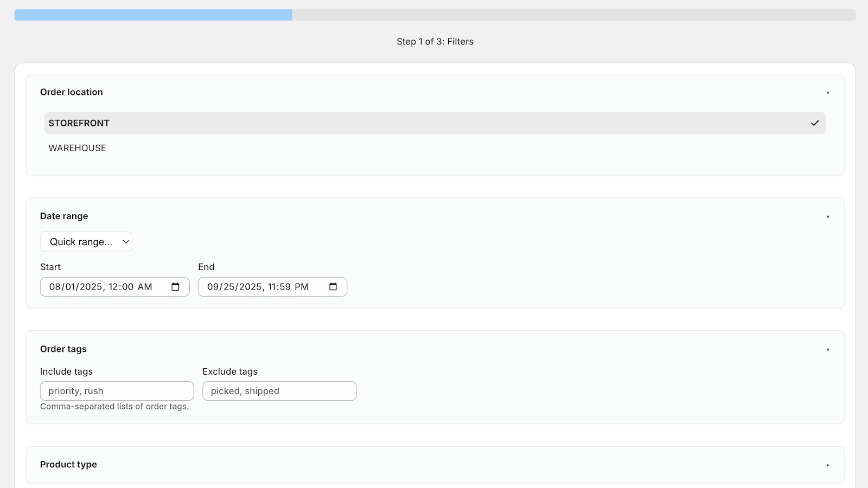Image resolution: width=868 pixels, height=488 pixels.
Task: Click the Product type section header
Action: (68, 464)
